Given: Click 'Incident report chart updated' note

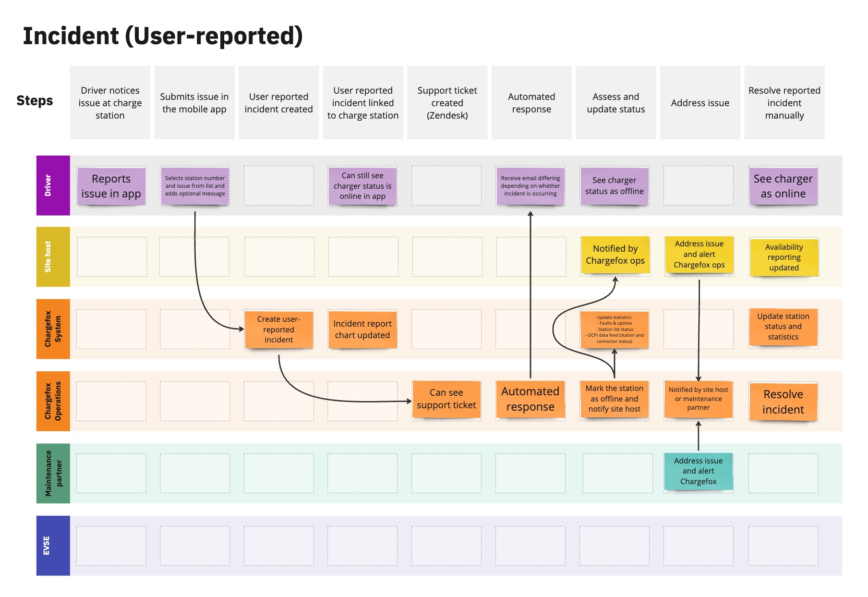Looking at the screenshot, I should pyautogui.click(x=362, y=329).
